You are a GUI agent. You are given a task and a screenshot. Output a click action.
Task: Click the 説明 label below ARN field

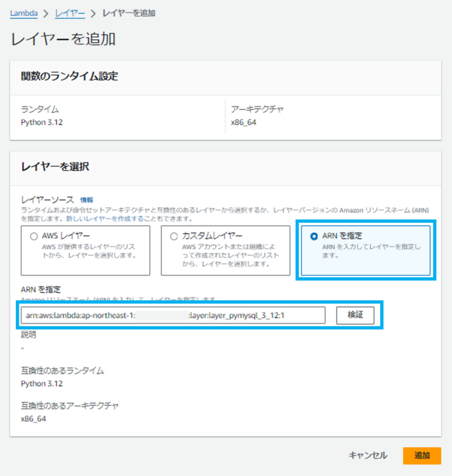pos(28,334)
